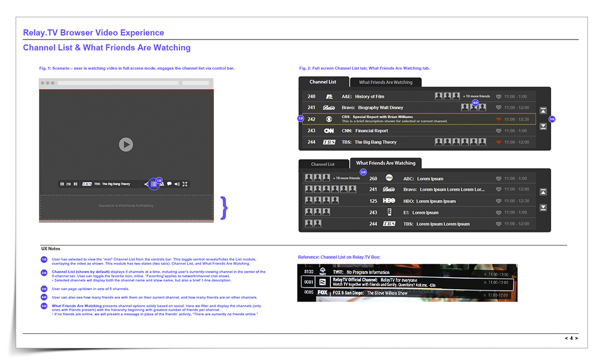Skip to previous channel in control bar
The width and height of the screenshot is (603, 364).
pyautogui.click(x=62, y=184)
